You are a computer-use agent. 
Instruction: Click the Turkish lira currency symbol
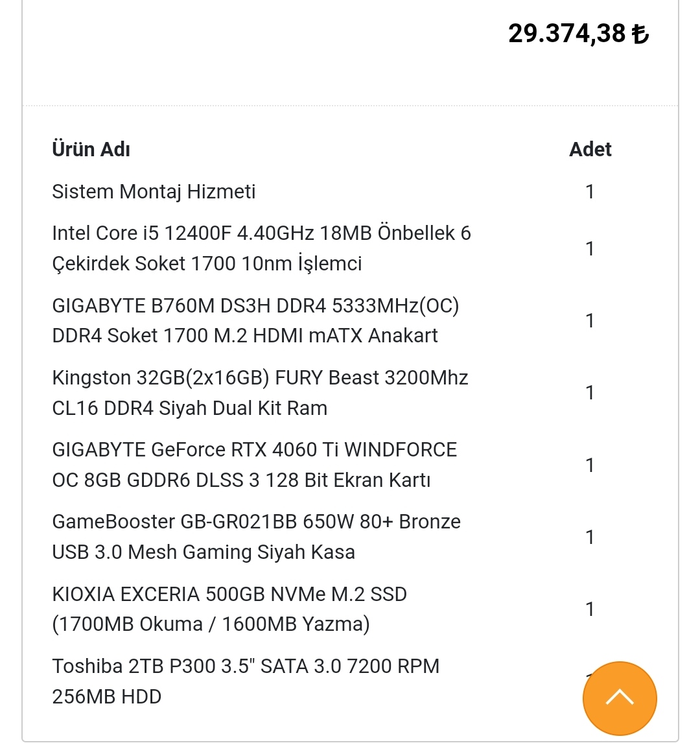pos(640,34)
